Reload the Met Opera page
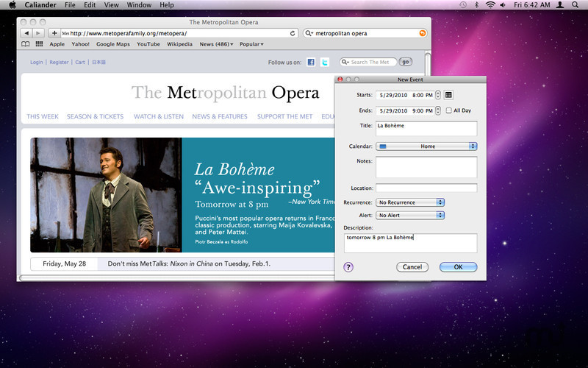Screen dimensions: 588x368 tap(293, 33)
